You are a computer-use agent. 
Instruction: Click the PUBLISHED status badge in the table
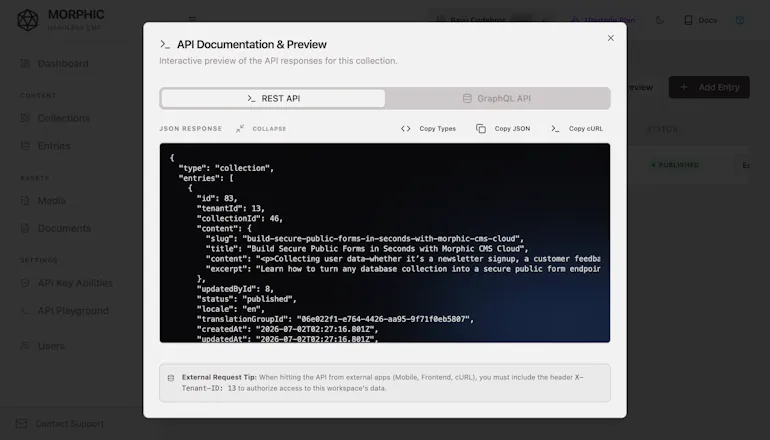click(675, 165)
